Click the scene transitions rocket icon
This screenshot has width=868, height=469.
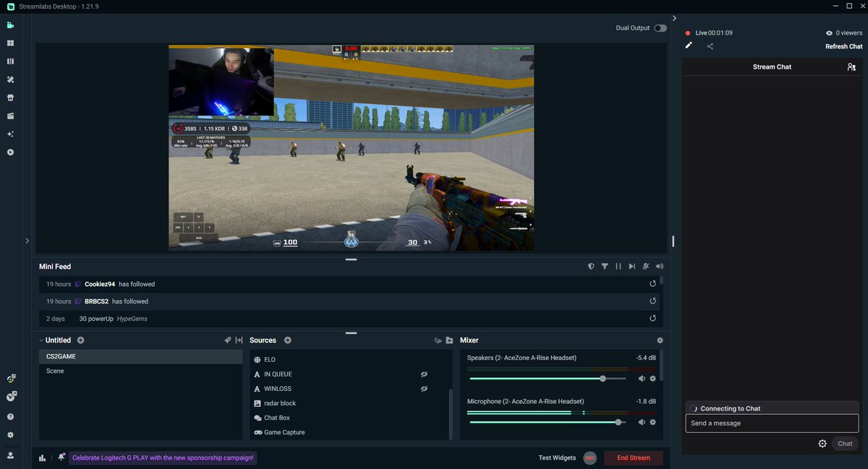point(227,340)
